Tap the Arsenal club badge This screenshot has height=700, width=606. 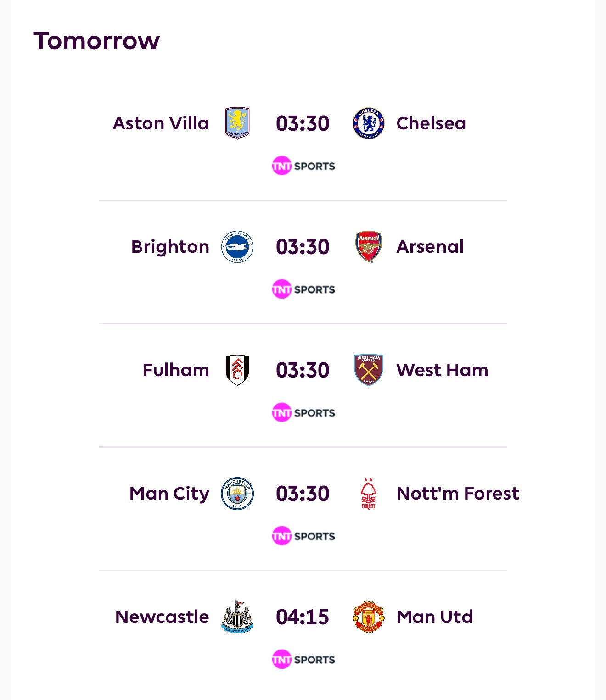pyautogui.click(x=368, y=247)
